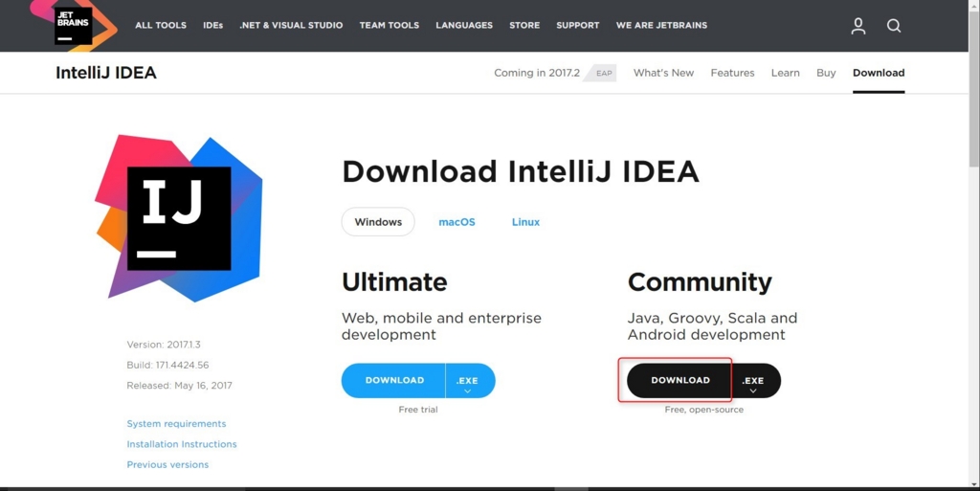Go to the STORE menu item

tap(524, 26)
